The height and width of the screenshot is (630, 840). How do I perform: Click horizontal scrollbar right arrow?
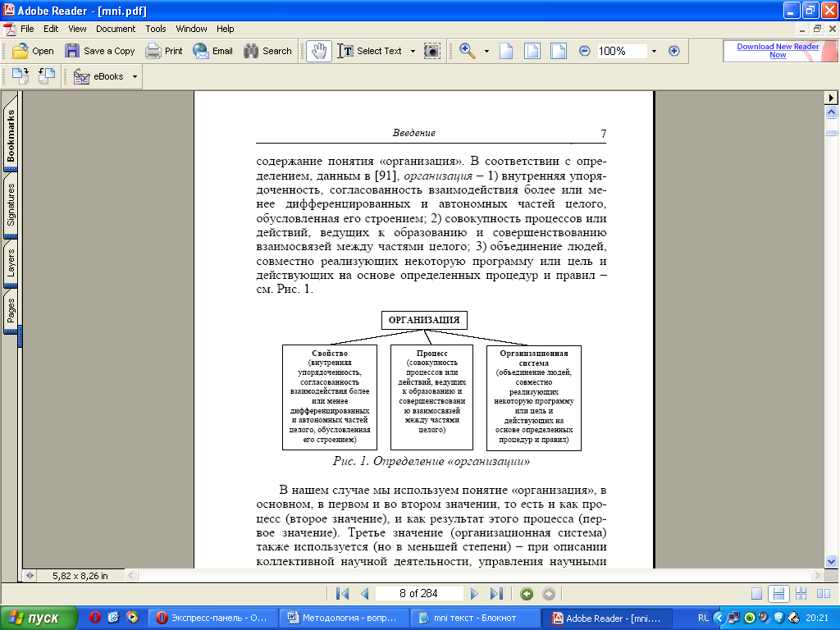(817, 575)
